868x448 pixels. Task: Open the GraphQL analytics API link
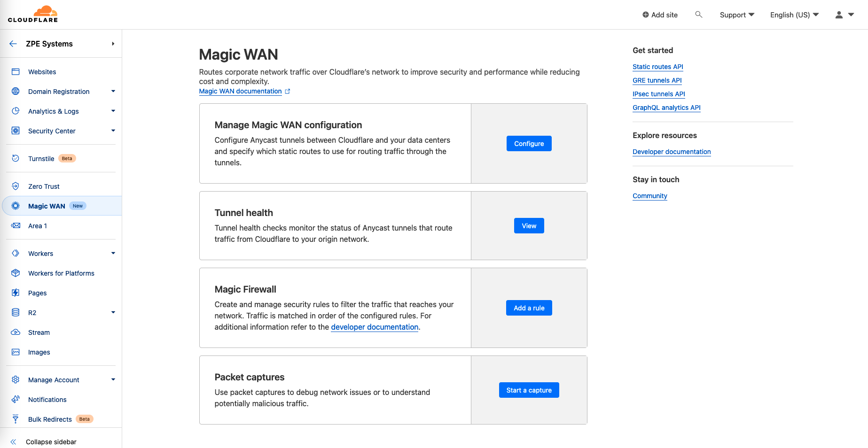click(x=666, y=108)
